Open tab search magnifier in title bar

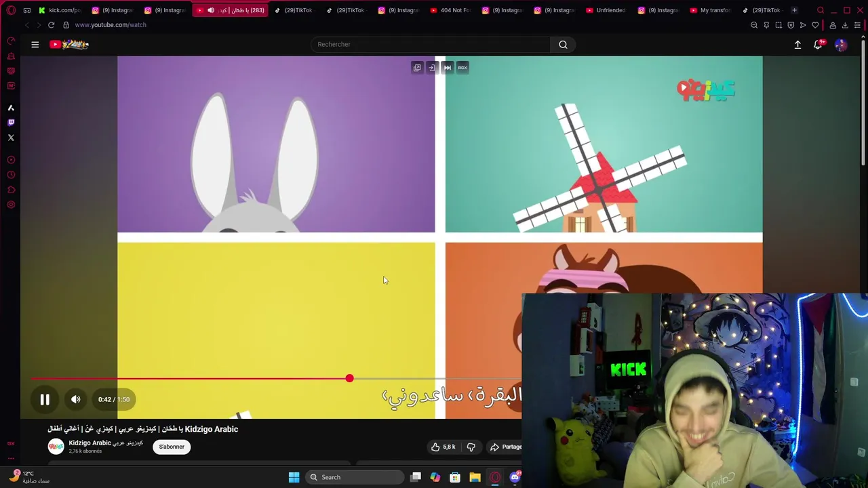coord(821,10)
